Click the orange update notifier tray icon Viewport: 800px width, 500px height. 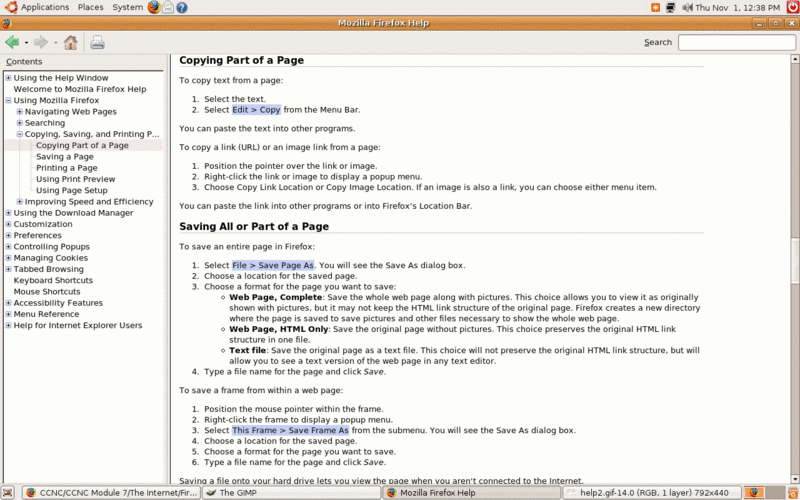[656, 8]
